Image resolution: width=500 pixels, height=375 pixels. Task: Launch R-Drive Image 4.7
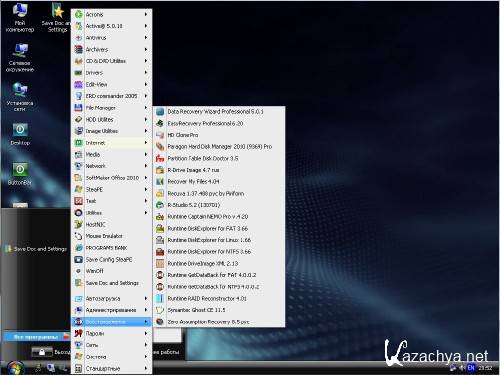tap(219, 170)
